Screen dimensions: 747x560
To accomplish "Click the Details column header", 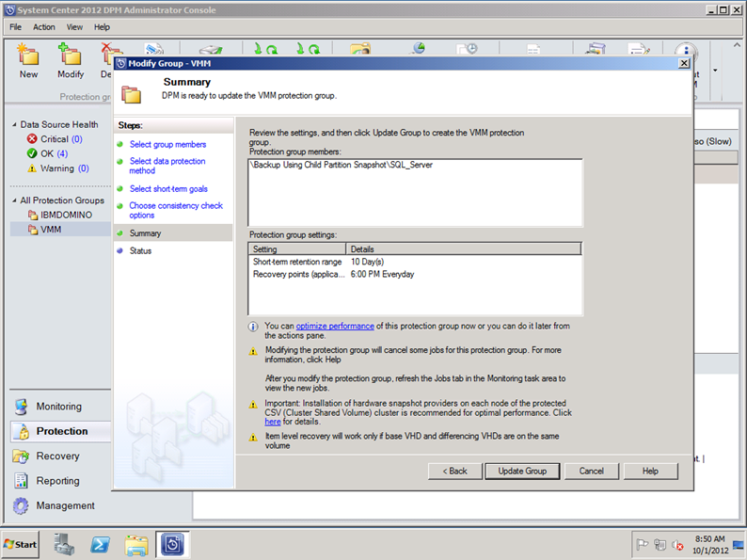I will (x=464, y=248).
